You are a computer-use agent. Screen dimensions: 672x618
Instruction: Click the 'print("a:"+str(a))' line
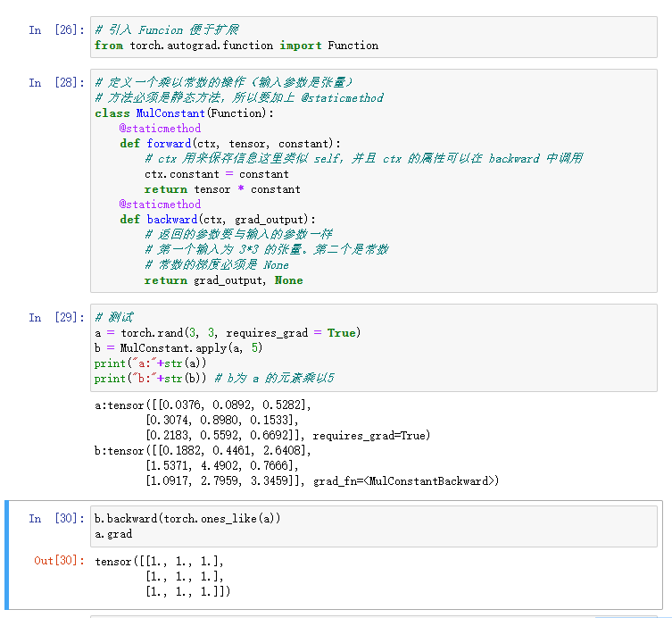click(151, 363)
